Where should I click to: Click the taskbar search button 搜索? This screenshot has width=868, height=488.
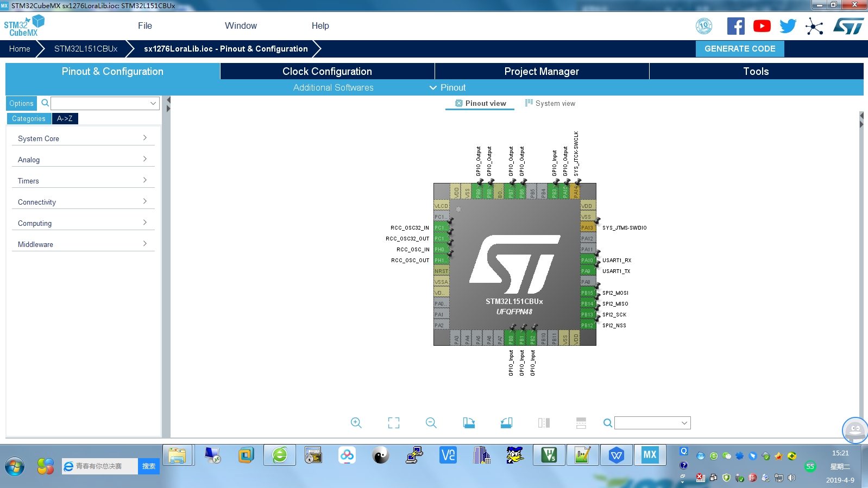point(149,466)
